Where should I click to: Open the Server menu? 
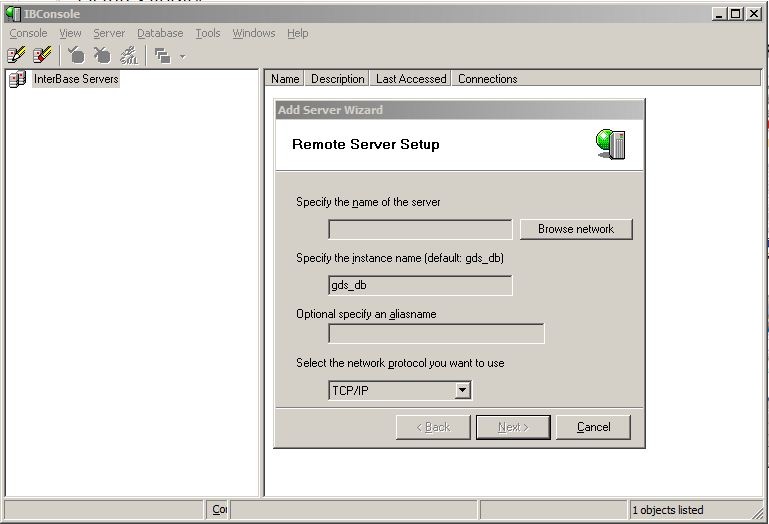109,33
